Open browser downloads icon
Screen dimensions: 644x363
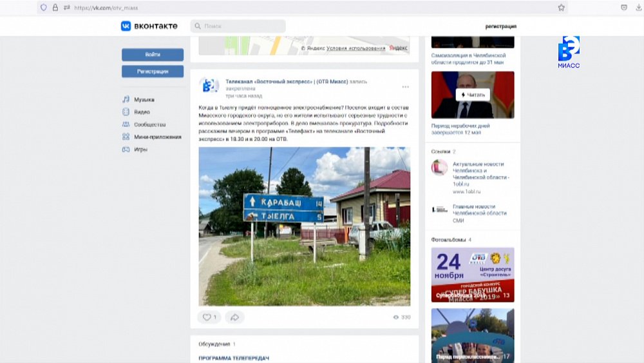pyautogui.click(x=639, y=7)
